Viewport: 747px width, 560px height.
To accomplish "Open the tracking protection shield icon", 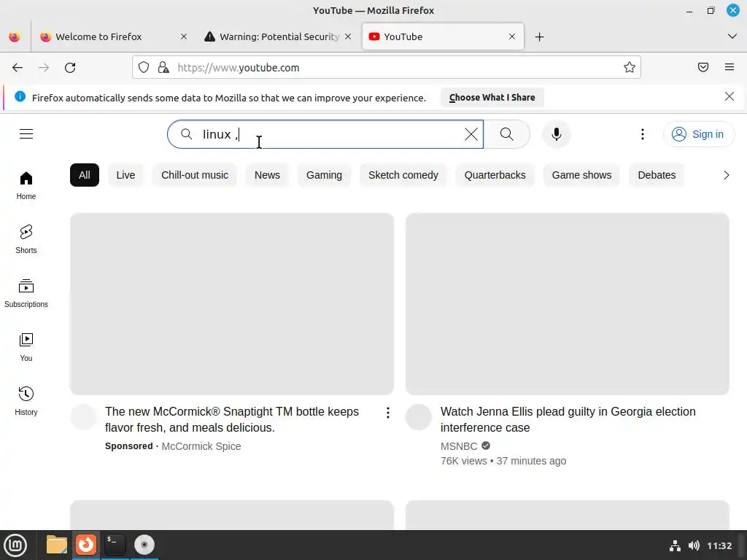I will coord(144,67).
